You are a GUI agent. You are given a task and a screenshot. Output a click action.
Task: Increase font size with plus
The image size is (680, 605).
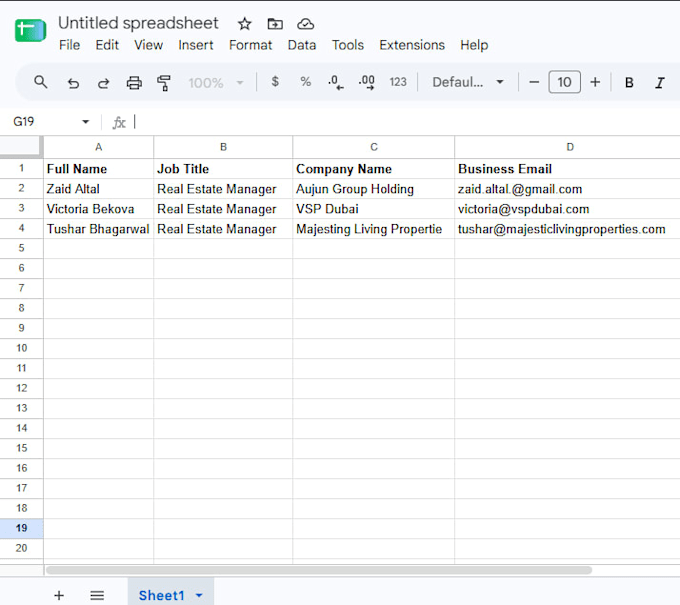595,82
